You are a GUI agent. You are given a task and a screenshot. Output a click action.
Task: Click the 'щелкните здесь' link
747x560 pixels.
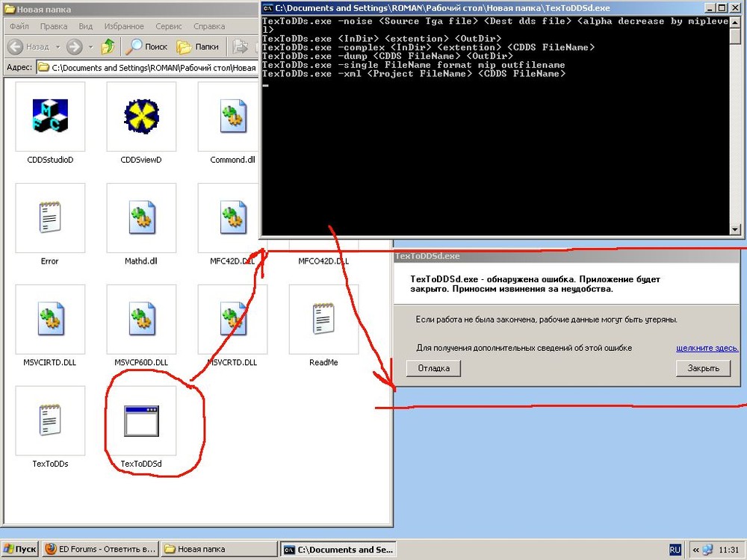point(707,348)
